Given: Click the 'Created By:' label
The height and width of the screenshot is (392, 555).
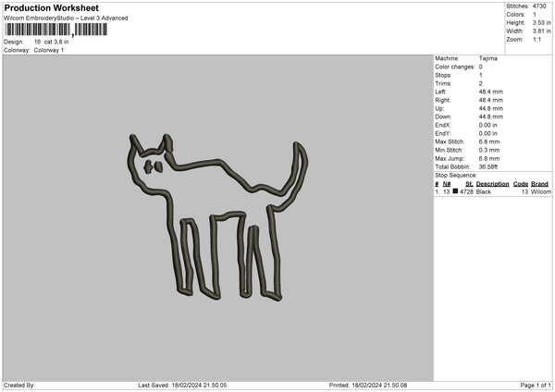Looking at the screenshot, I should (19, 385).
